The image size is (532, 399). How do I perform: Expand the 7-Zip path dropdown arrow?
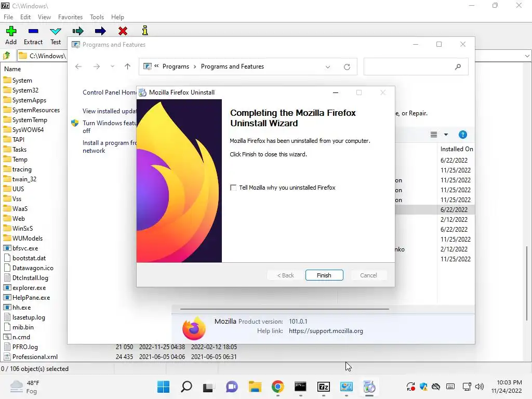(x=527, y=56)
